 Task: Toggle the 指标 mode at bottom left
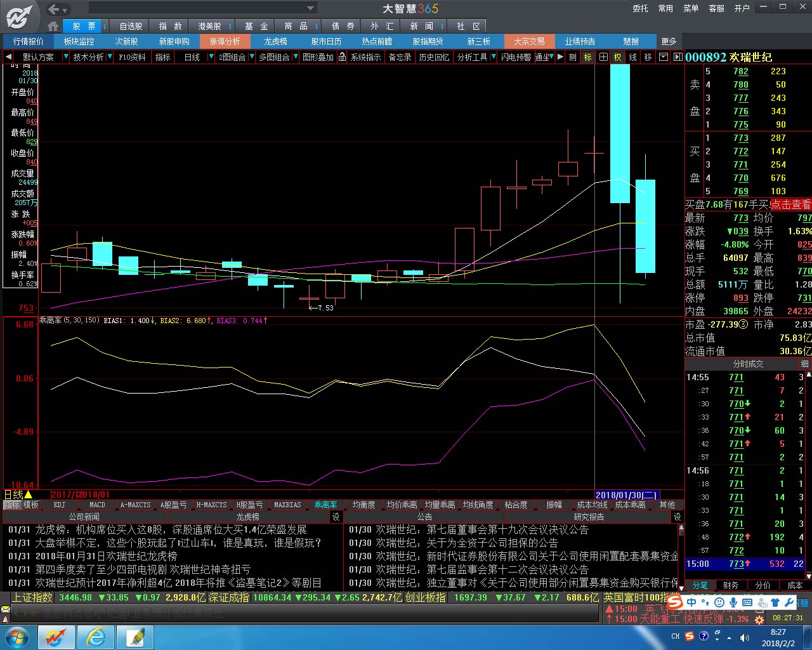12,505
